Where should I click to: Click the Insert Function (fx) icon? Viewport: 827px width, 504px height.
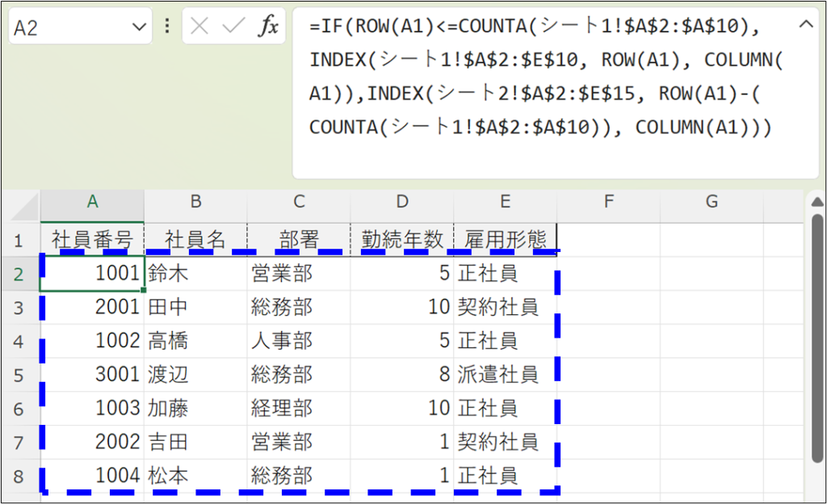271,26
